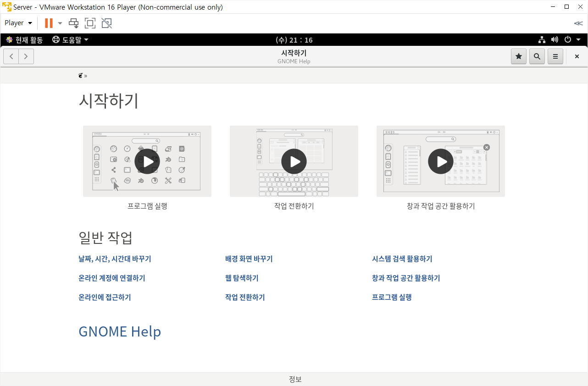Close the GNOME Help window
588x386 pixels.
click(x=577, y=56)
